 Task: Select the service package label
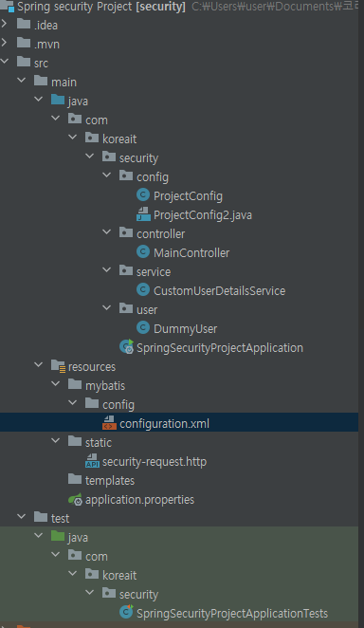pos(154,272)
